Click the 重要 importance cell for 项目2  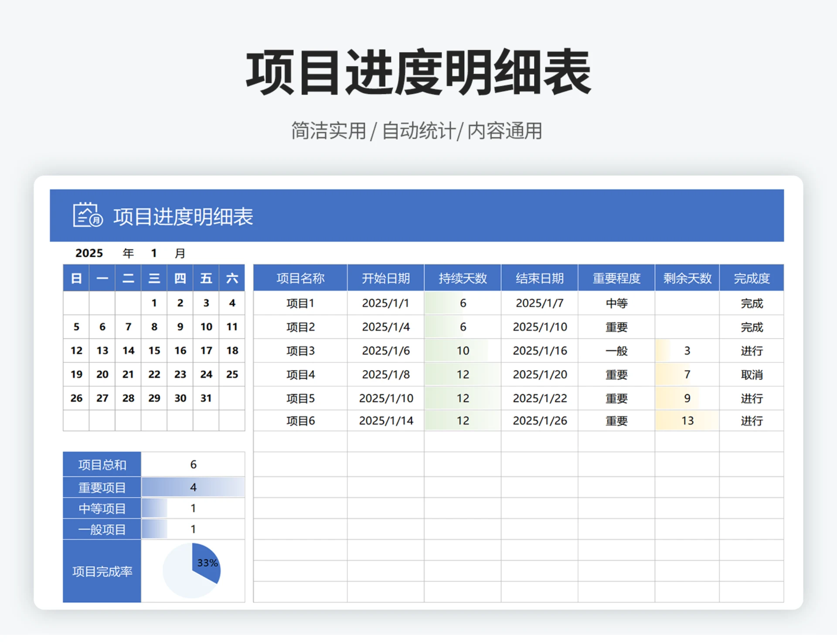616,327
